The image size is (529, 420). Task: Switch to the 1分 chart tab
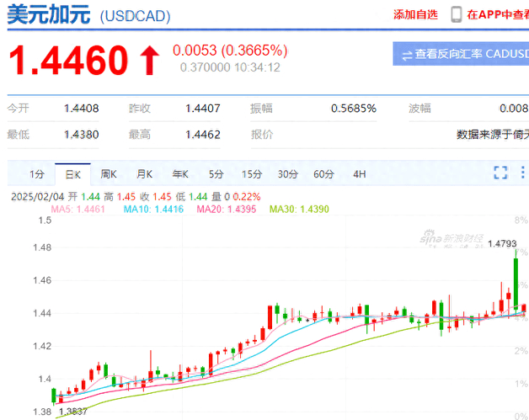click(37, 174)
